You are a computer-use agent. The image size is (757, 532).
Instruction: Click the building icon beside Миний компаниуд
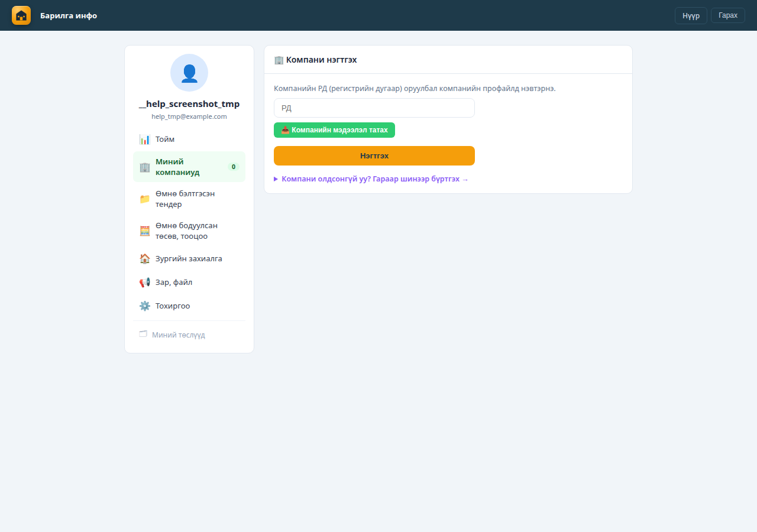pyautogui.click(x=145, y=167)
